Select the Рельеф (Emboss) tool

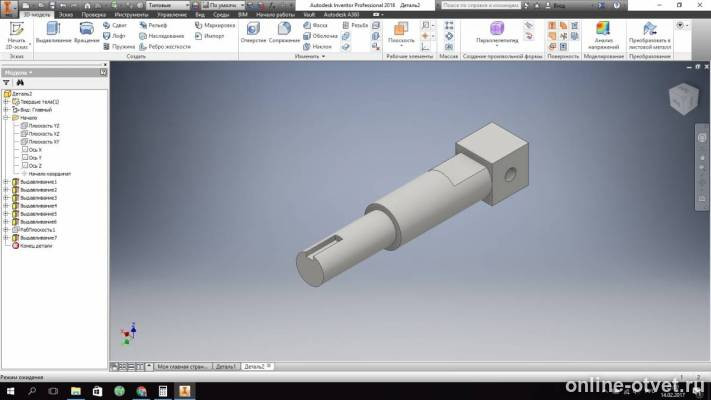point(153,25)
